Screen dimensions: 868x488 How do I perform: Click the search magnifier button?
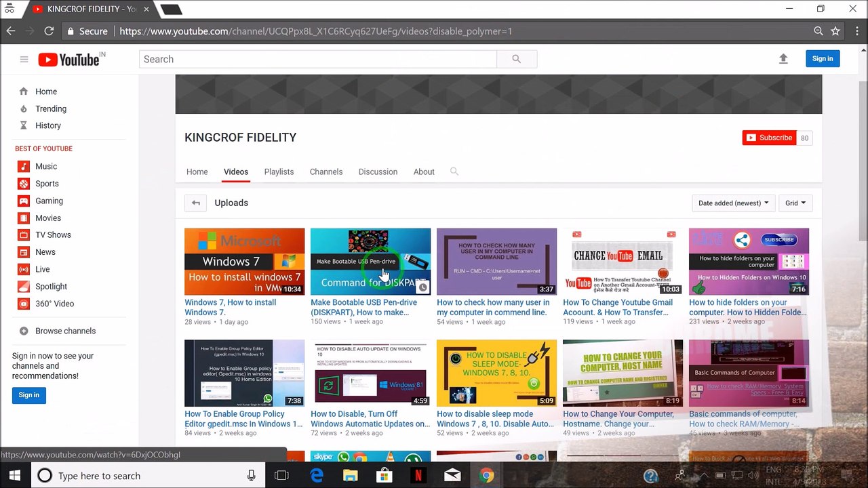click(x=517, y=59)
